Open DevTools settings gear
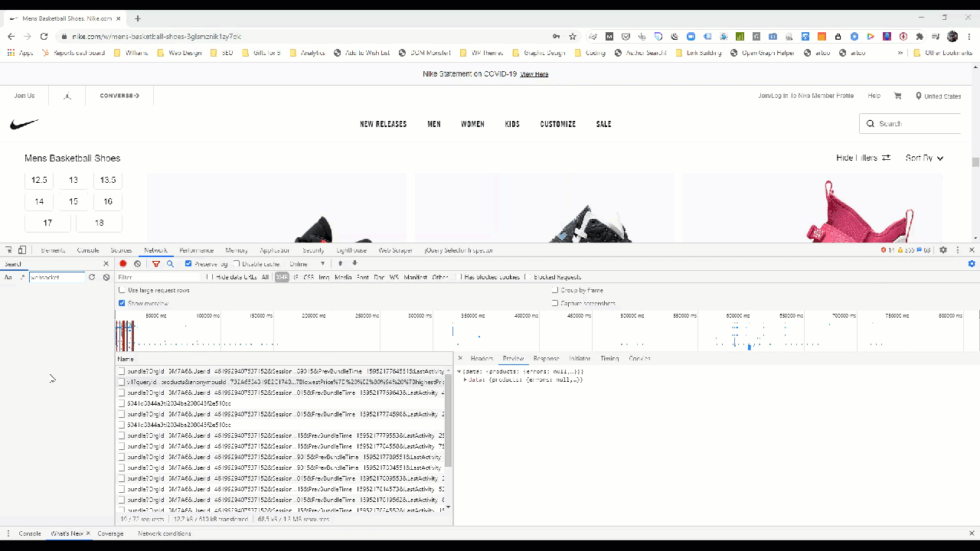This screenshot has height=551, width=980. (x=943, y=249)
